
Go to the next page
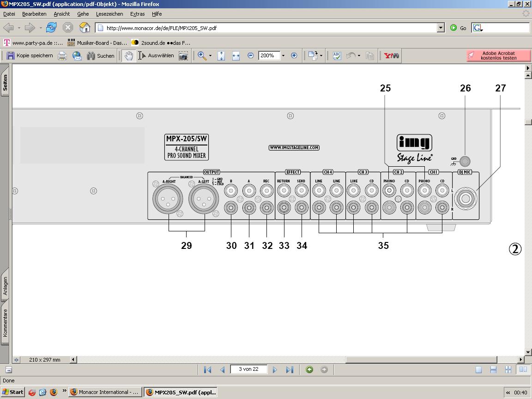pyautogui.click(x=274, y=369)
